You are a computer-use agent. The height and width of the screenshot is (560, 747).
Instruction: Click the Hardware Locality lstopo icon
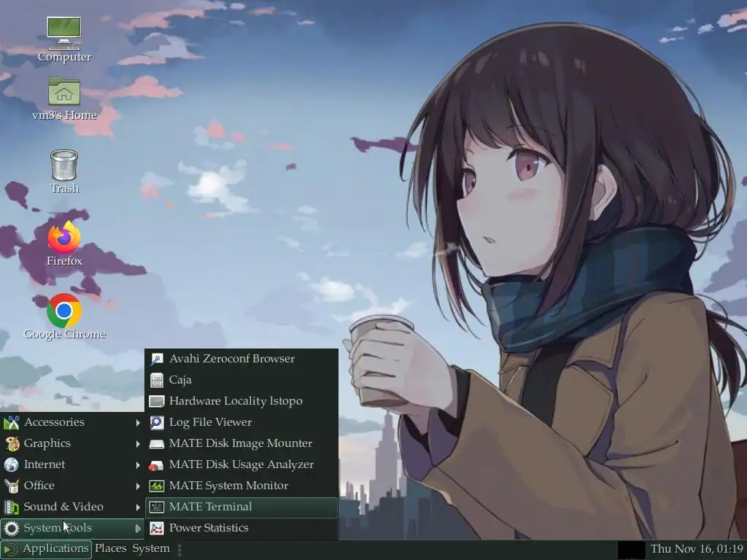point(157,401)
